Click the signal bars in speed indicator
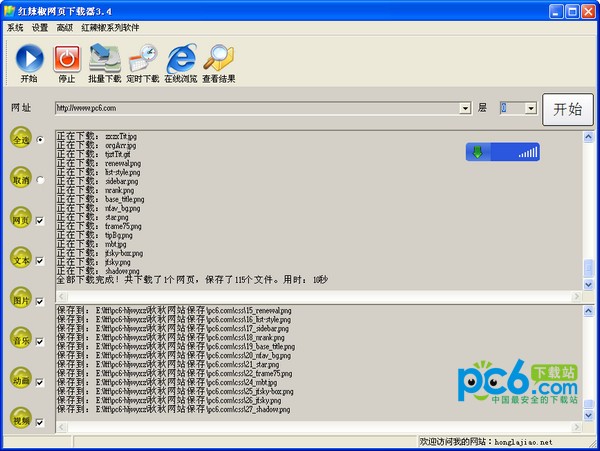This screenshot has height=451, width=600. (x=528, y=153)
